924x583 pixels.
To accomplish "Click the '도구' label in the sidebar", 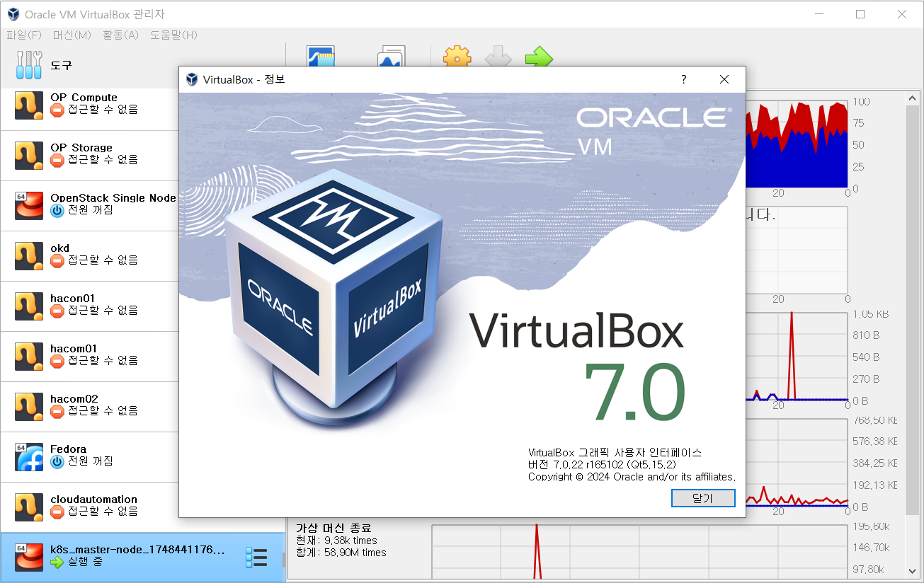I will tap(61, 65).
